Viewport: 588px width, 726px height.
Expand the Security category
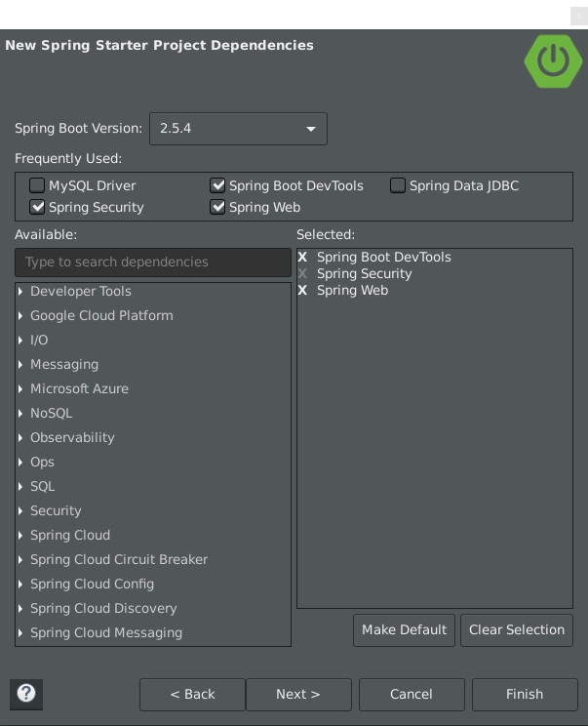20,510
